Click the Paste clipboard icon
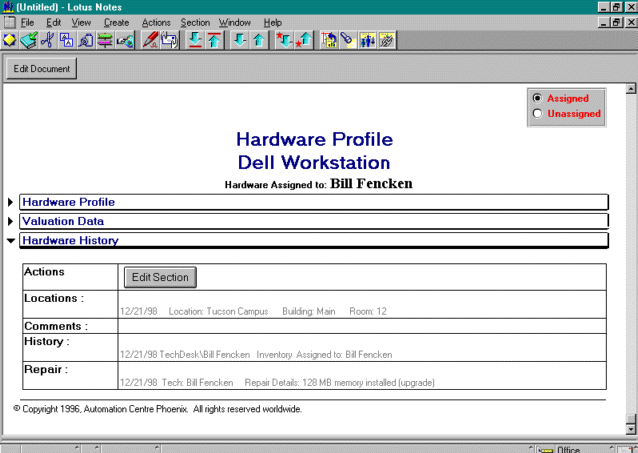The image size is (638, 453). [85, 40]
